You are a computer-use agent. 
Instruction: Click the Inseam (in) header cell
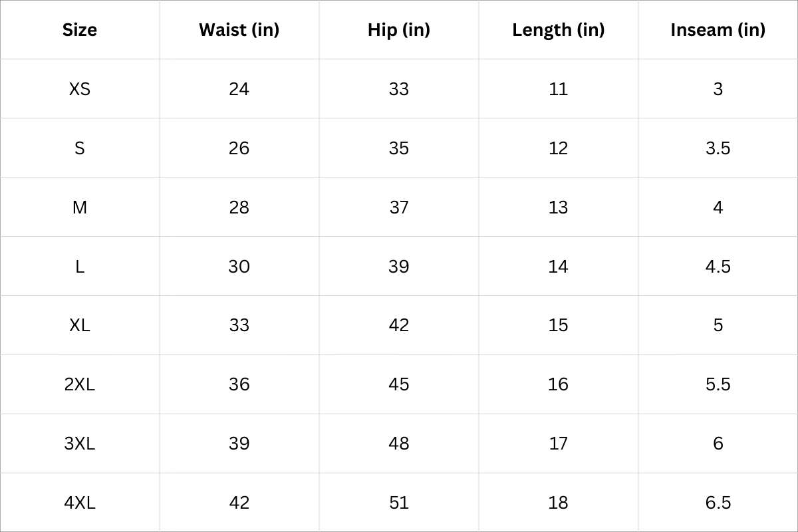[x=718, y=30]
